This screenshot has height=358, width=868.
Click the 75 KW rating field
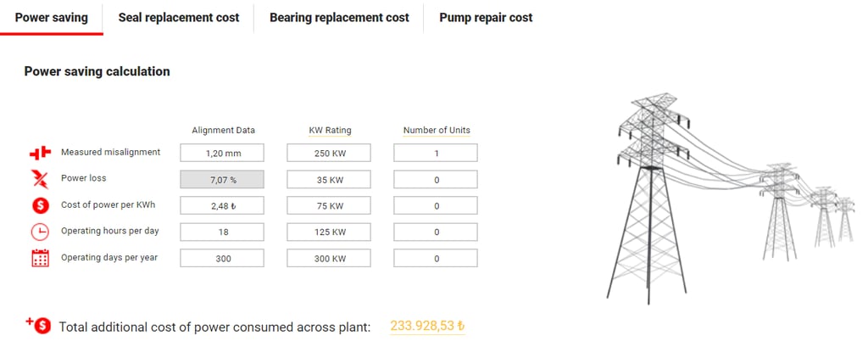[329, 206]
